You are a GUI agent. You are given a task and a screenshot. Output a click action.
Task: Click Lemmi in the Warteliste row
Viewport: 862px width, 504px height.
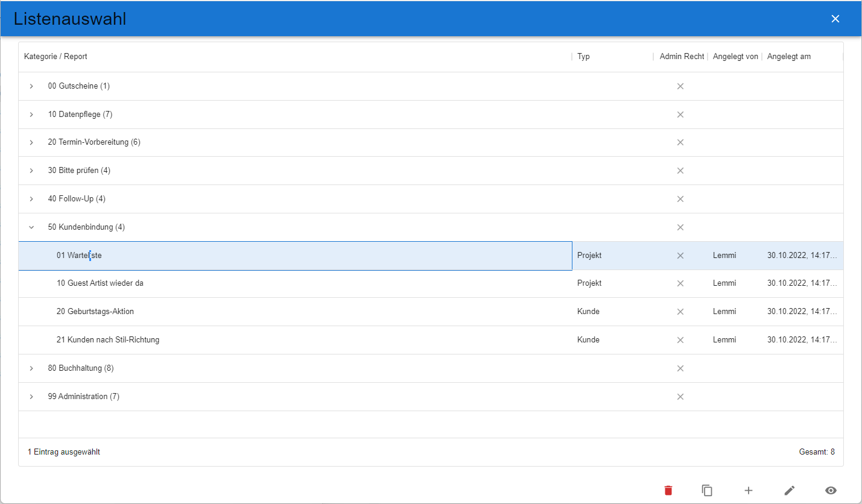pyautogui.click(x=724, y=256)
